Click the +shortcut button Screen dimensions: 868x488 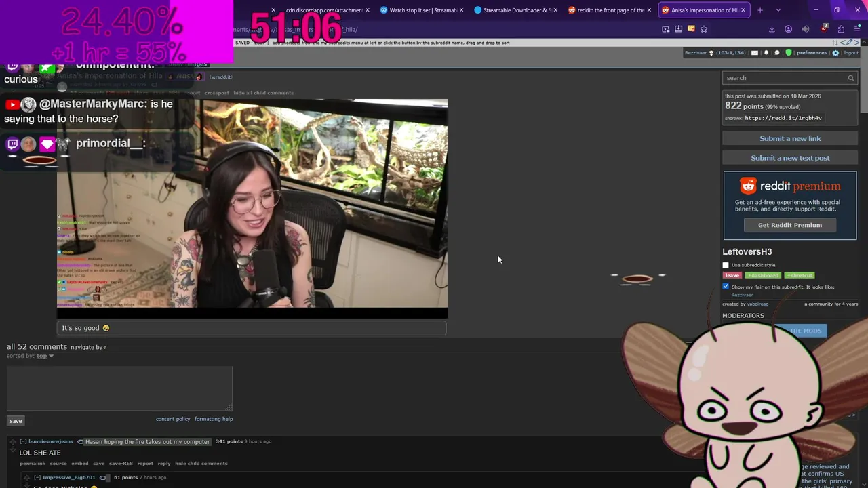click(800, 275)
